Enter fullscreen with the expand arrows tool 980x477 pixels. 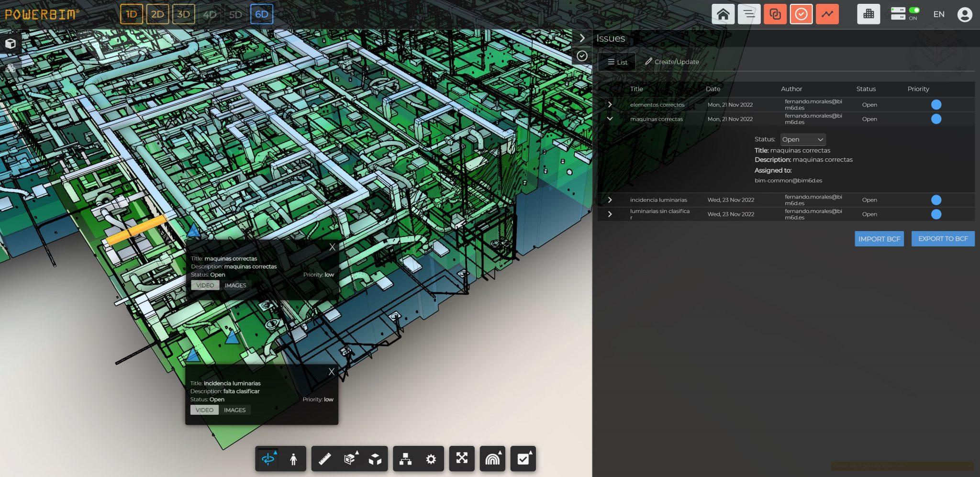pyautogui.click(x=461, y=459)
